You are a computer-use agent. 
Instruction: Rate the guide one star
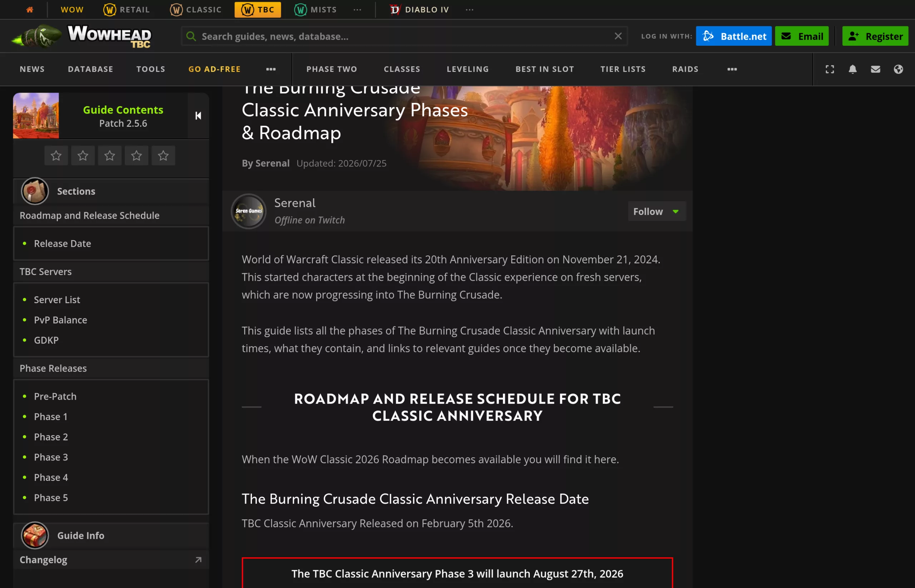tap(56, 155)
